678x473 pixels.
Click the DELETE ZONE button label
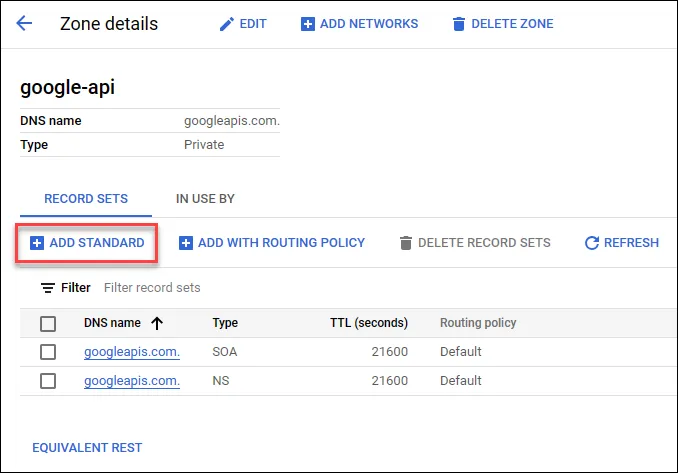pyautogui.click(x=512, y=24)
